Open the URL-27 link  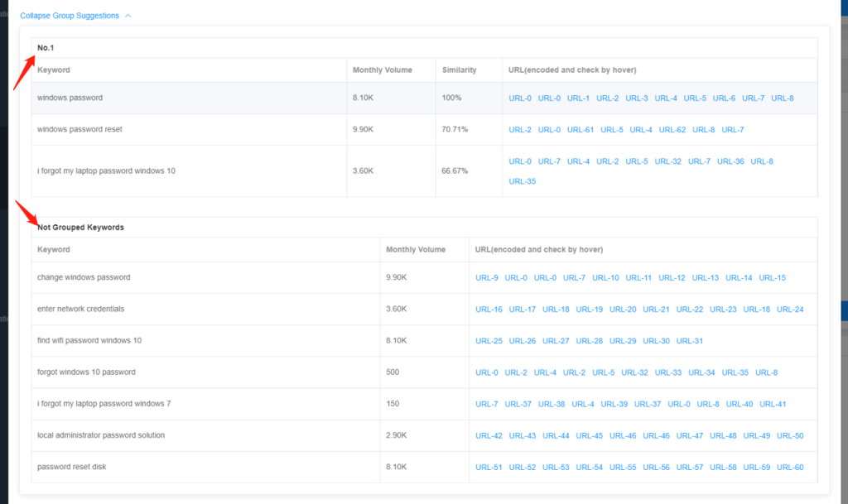[556, 341]
